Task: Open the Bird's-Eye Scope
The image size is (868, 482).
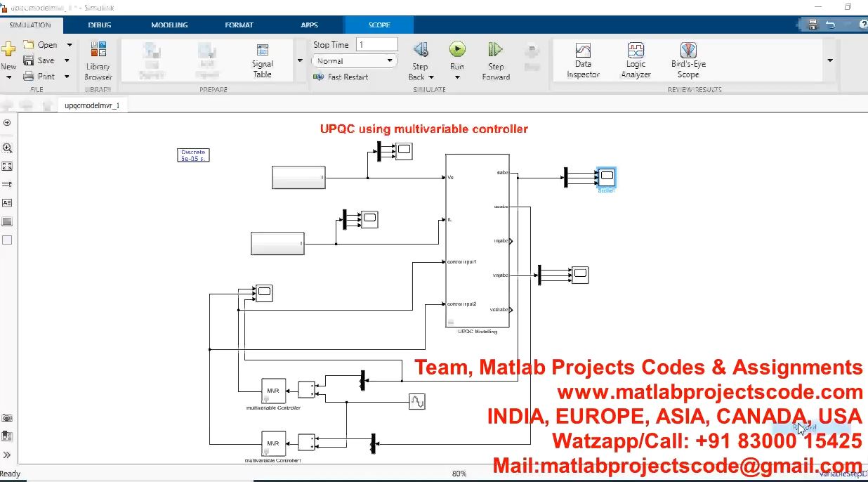Action: coord(688,60)
